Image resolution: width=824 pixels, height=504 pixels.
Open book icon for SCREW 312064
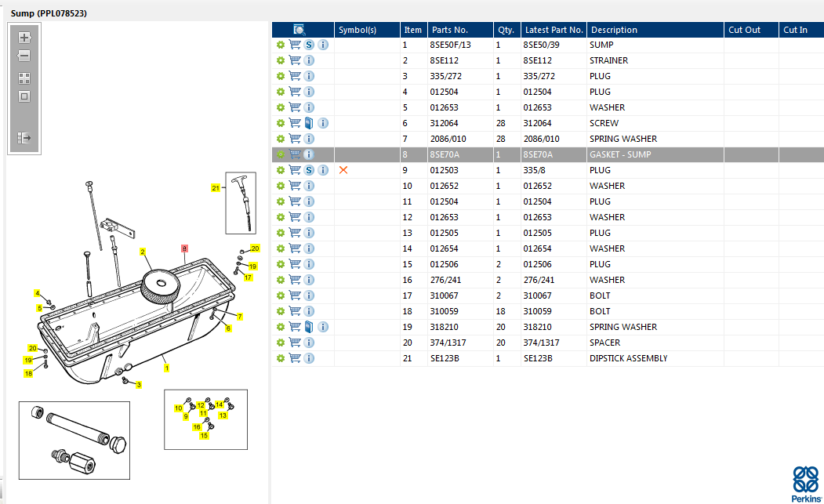coord(309,123)
